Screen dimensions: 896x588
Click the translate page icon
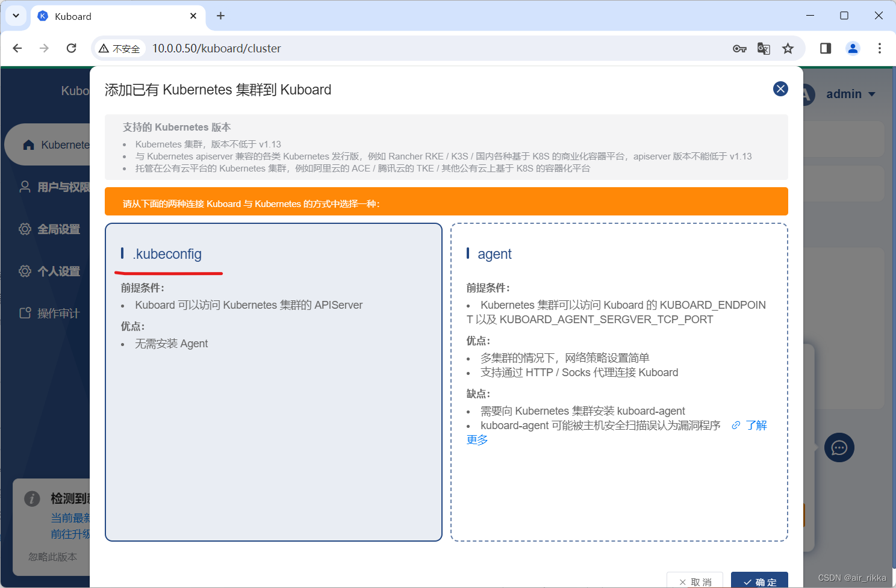coord(764,49)
